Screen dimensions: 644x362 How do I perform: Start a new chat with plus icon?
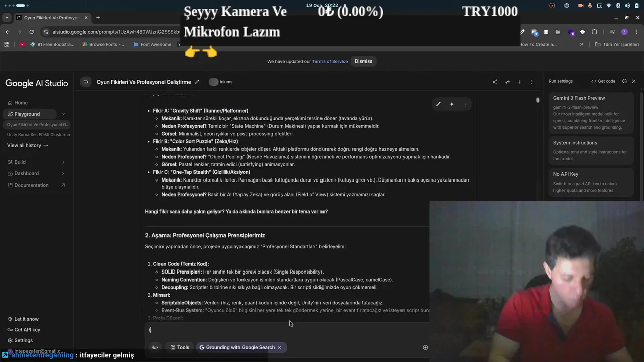tap(519, 82)
